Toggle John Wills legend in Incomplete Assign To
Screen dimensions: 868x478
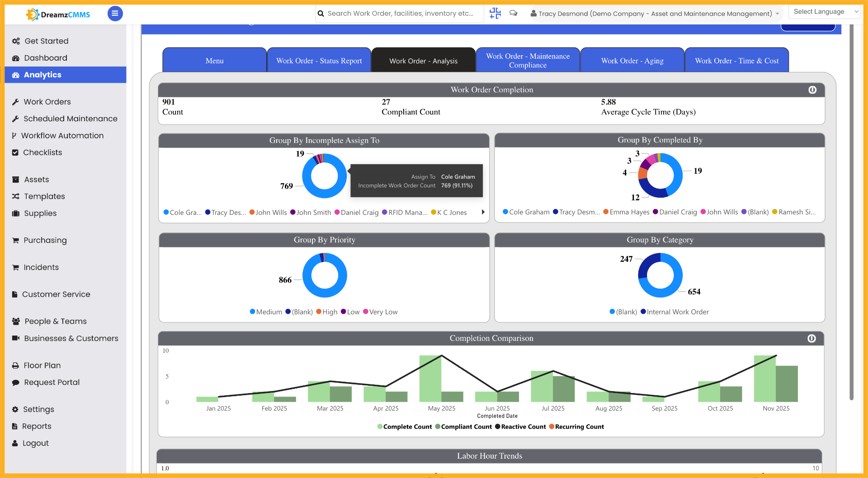(268, 213)
